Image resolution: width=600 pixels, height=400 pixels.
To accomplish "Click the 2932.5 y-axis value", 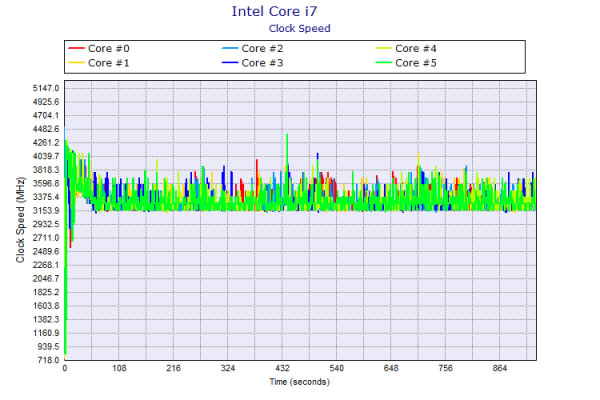I will point(46,224).
